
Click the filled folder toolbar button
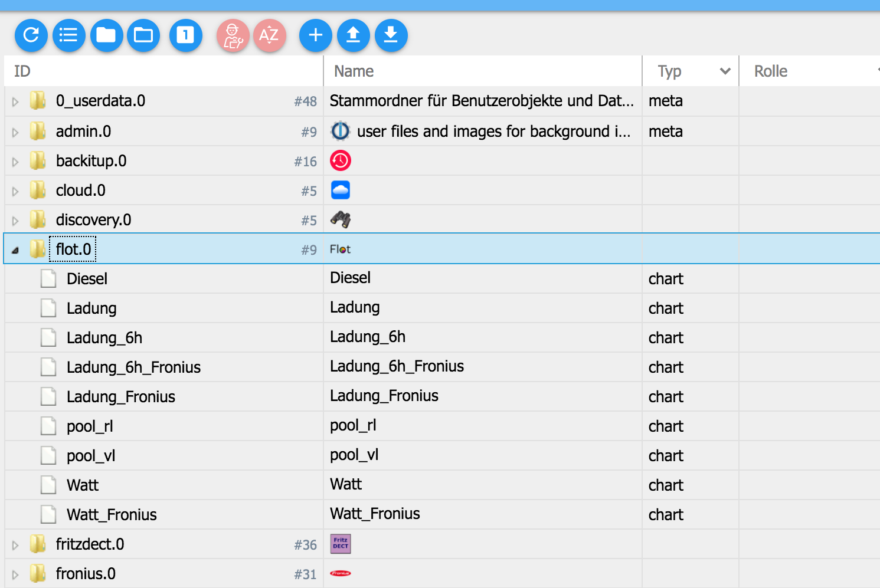pyautogui.click(x=106, y=35)
